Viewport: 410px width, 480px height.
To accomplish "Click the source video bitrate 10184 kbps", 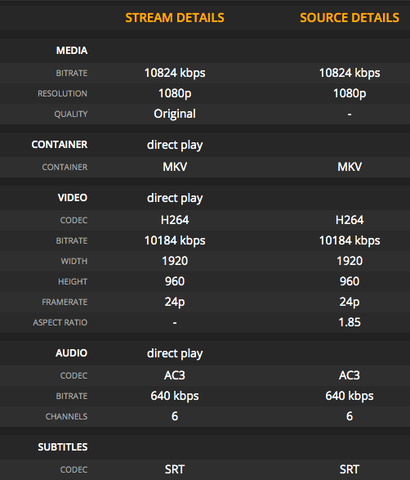I will [349, 240].
